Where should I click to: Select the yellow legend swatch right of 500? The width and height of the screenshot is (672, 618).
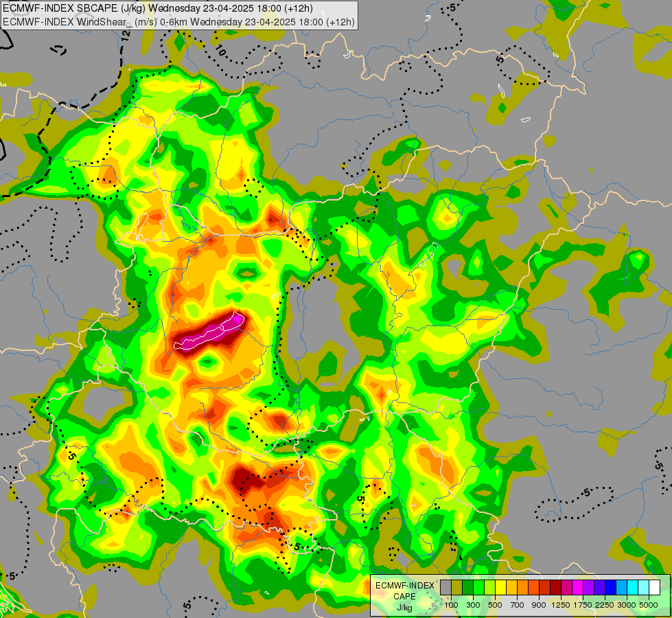coord(501,588)
